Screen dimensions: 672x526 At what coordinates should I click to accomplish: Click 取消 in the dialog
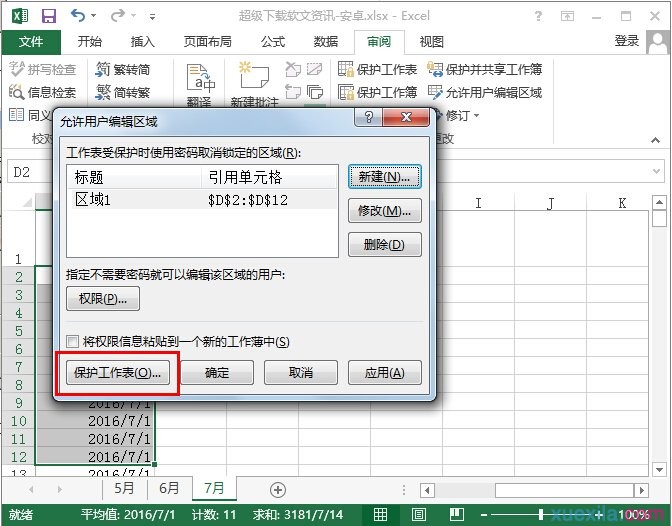pos(301,373)
